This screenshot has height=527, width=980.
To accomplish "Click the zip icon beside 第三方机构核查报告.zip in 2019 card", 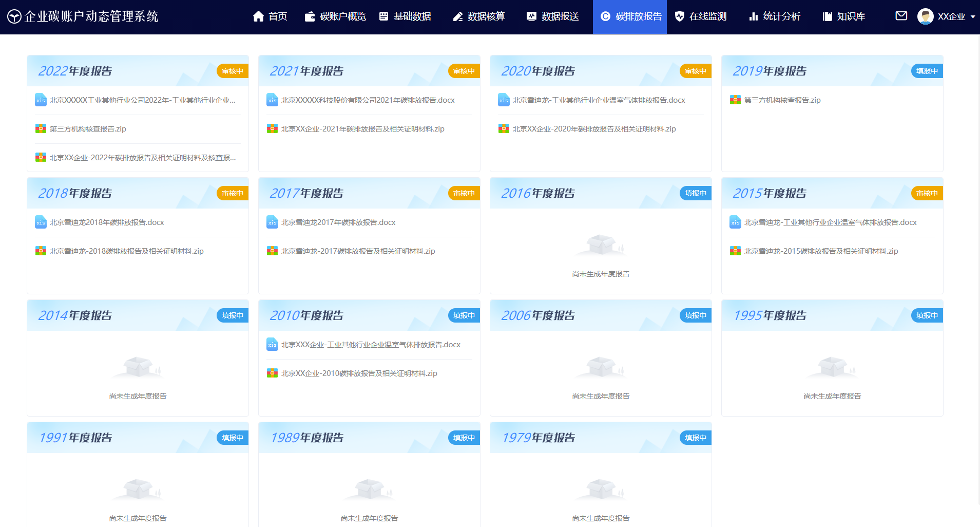I will (x=735, y=100).
